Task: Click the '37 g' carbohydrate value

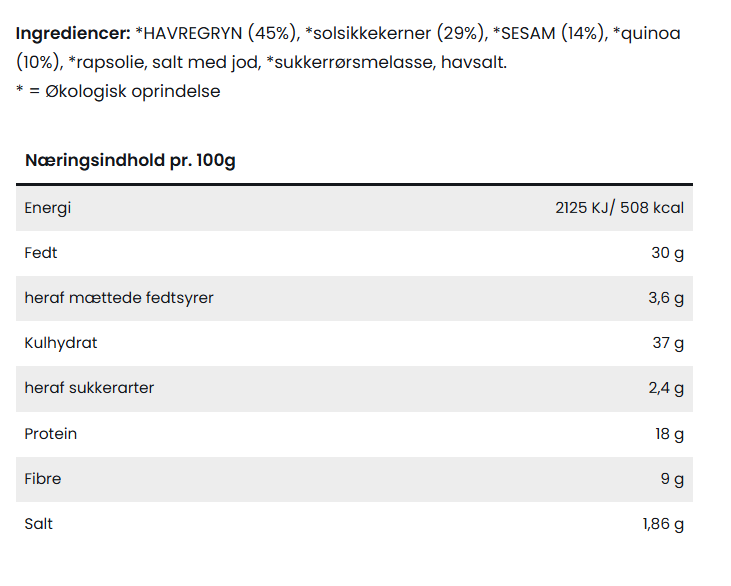Action: tap(667, 343)
